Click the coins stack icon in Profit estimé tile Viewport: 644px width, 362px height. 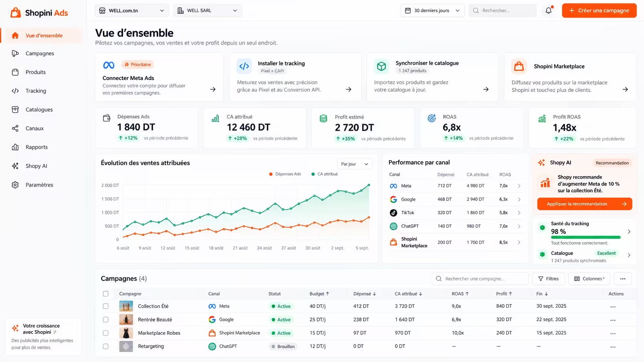(x=324, y=118)
